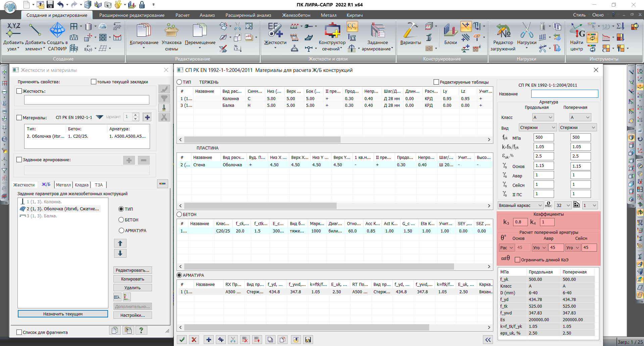
Task: Click the Название input field
Action: tap(564, 94)
